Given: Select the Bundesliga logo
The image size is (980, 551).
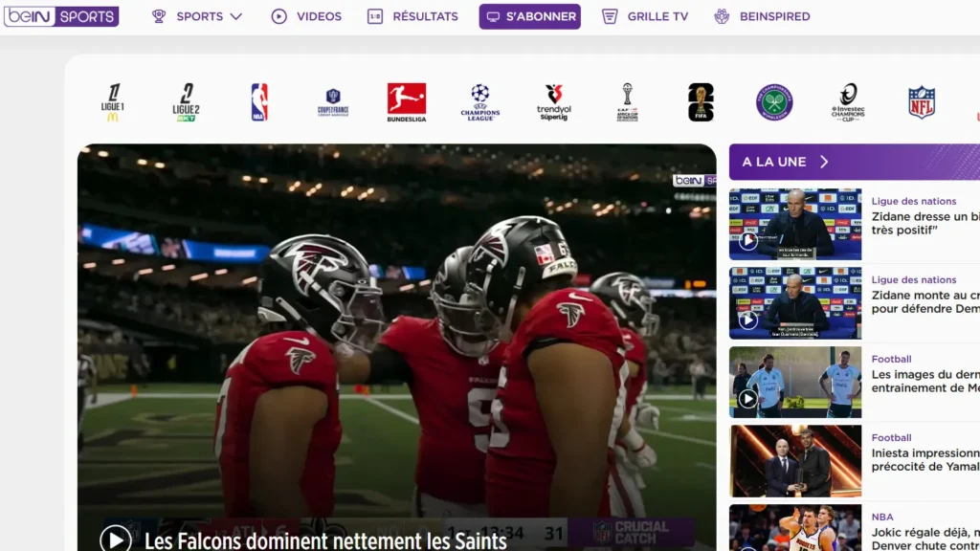Looking at the screenshot, I should [x=406, y=102].
